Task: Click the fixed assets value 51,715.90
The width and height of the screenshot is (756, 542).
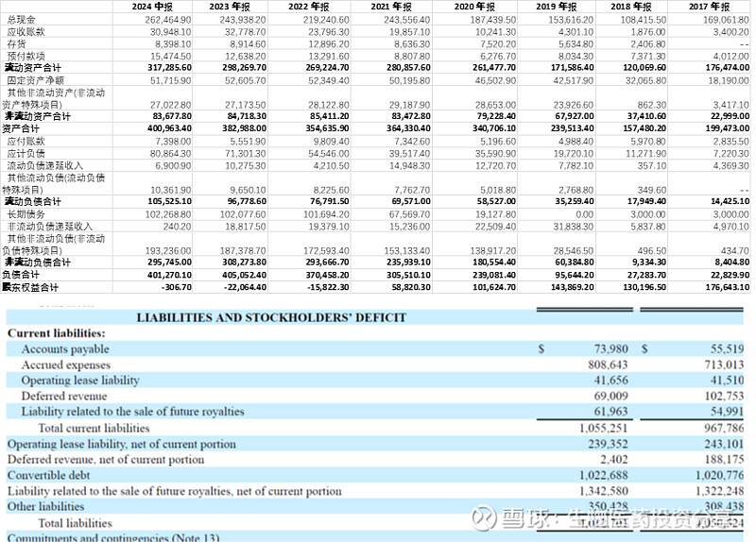Action: (170, 80)
